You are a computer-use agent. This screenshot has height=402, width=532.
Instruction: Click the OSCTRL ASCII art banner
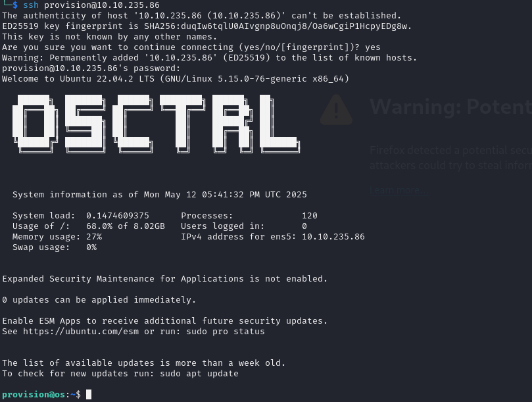[157, 124]
